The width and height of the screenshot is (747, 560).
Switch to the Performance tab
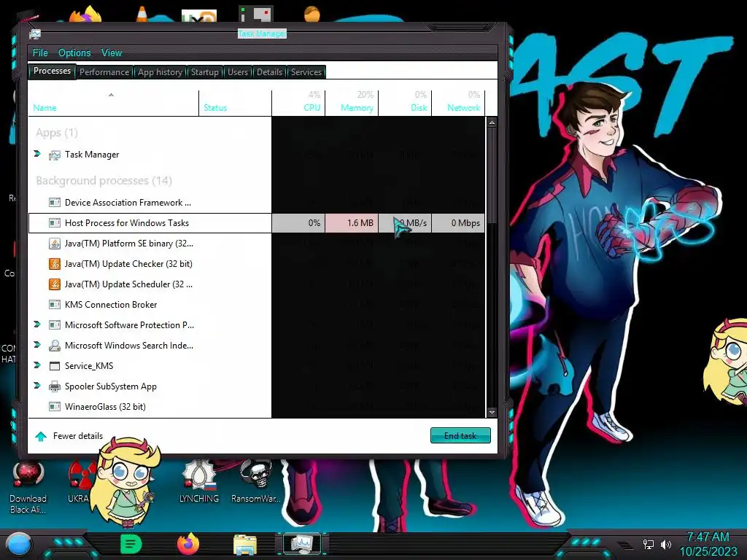(104, 72)
